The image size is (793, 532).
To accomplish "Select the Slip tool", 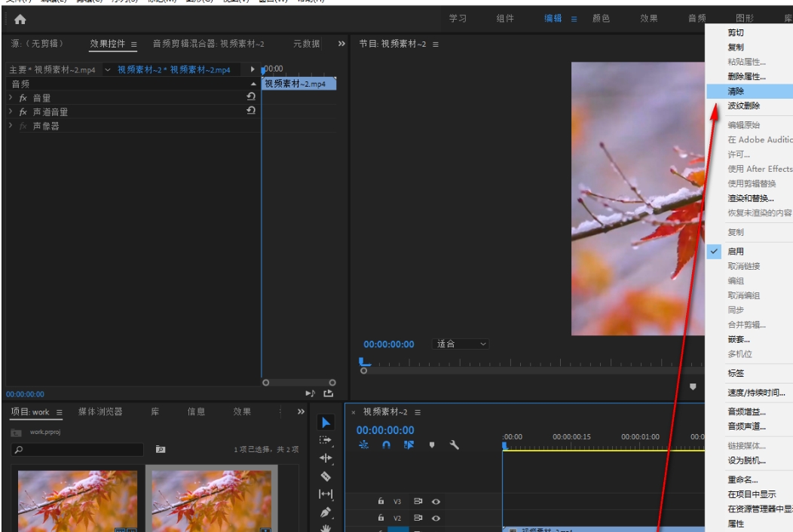I will point(326,494).
